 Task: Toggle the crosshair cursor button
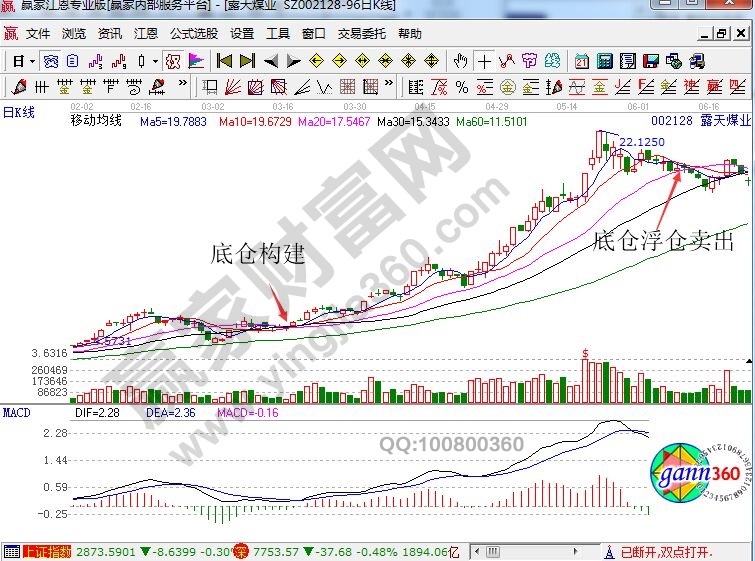[x=485, y=61]
